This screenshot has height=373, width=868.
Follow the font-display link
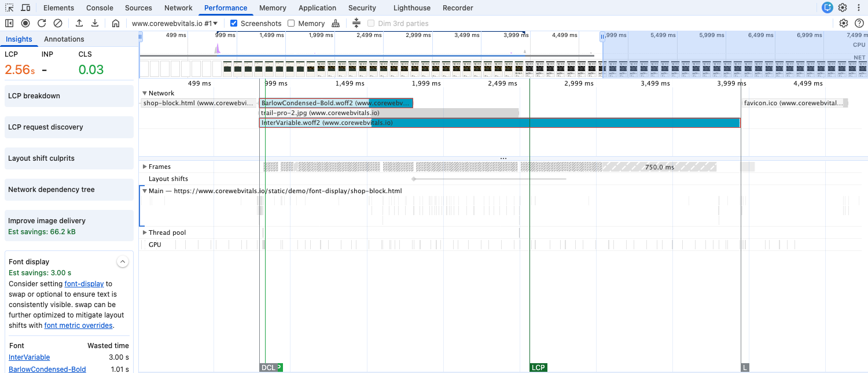point(84,284)
